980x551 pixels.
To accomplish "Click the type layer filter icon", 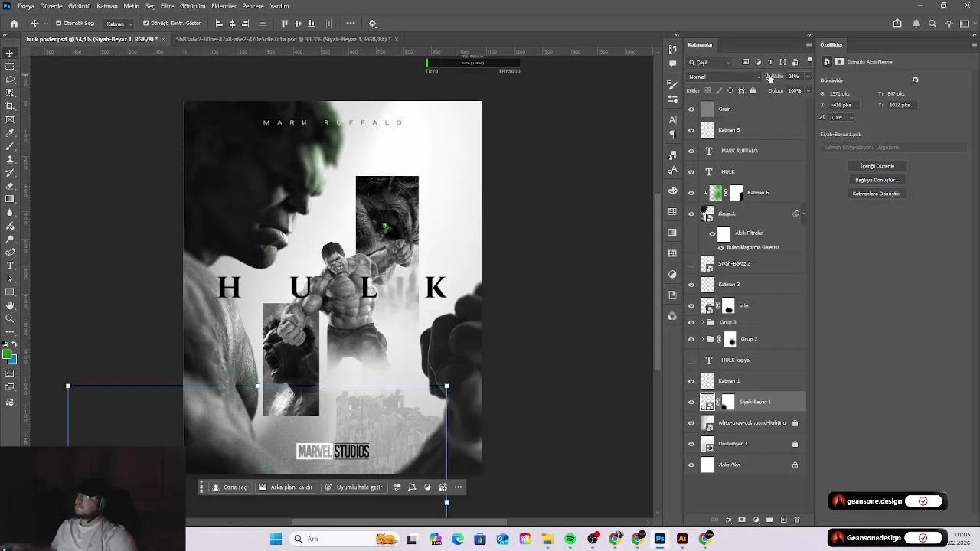I will coord(770,62).
